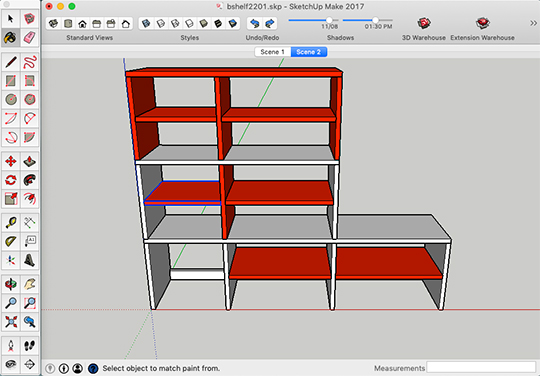Viewport: 540px width, 376px height.
Task: Toggle X-ray face style
Action: coord(146,23)
